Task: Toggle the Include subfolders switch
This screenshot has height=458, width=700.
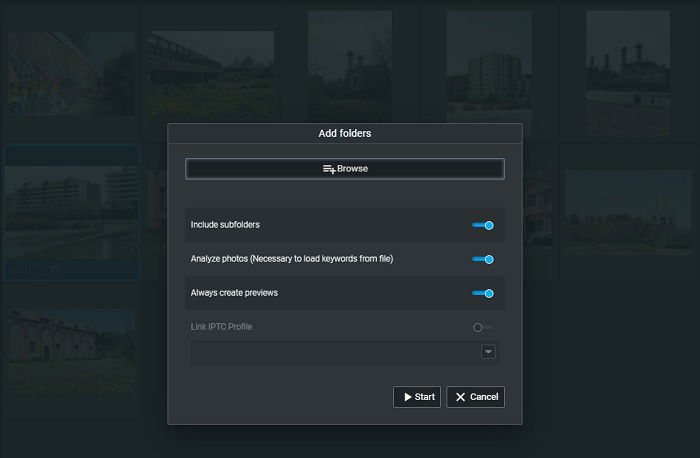Action: 483,225
